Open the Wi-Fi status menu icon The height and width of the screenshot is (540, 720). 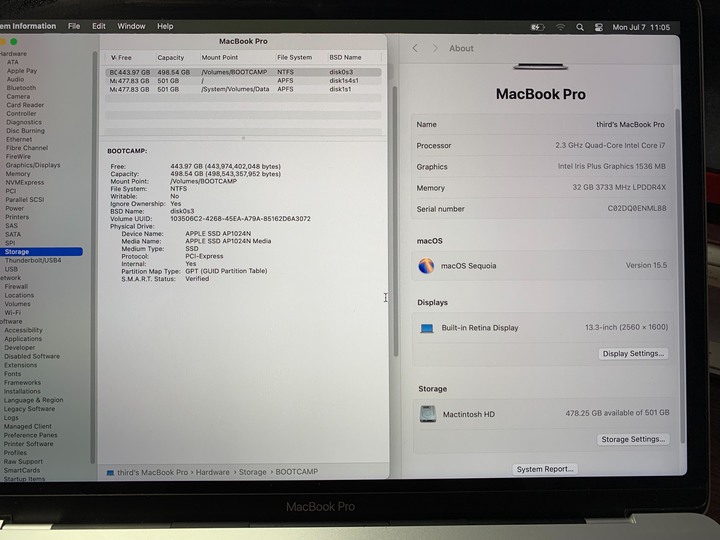tap(560, 28)
